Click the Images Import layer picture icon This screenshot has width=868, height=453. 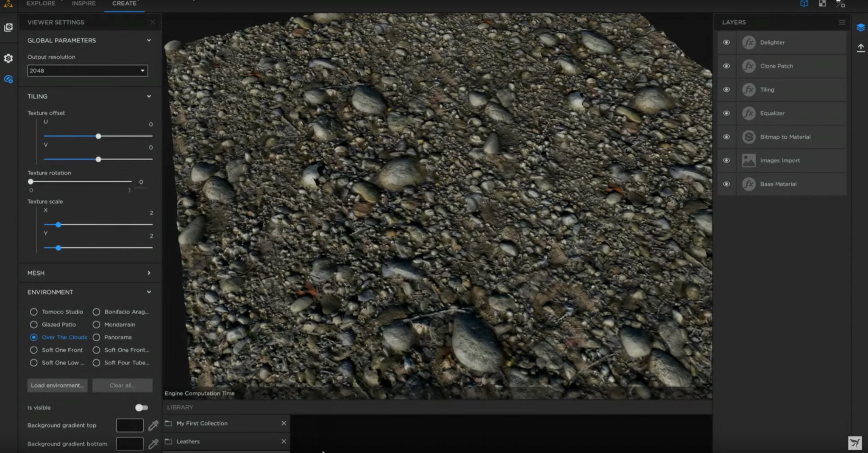point(748,160)
